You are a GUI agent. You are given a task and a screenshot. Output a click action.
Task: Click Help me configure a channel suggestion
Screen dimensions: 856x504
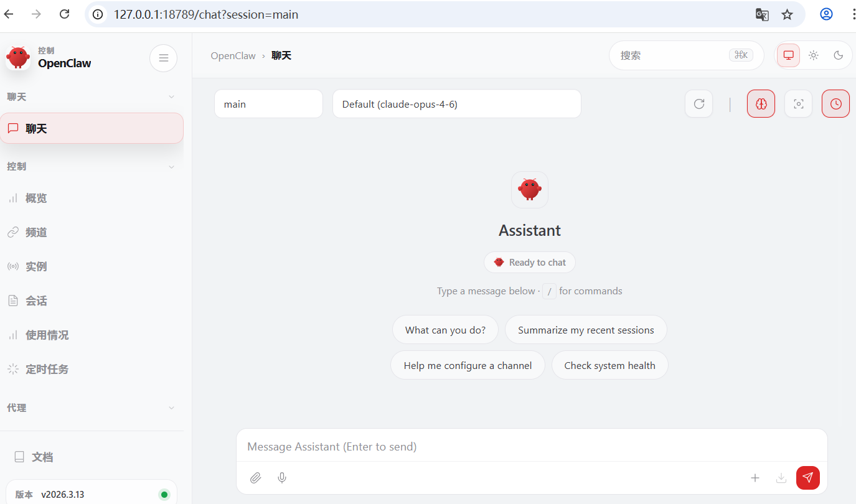pos(468,365)
